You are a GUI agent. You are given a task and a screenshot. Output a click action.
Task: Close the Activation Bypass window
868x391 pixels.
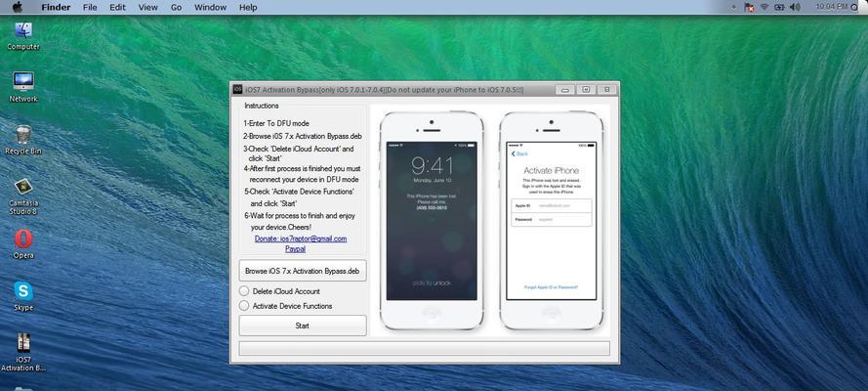pos(606,90)
